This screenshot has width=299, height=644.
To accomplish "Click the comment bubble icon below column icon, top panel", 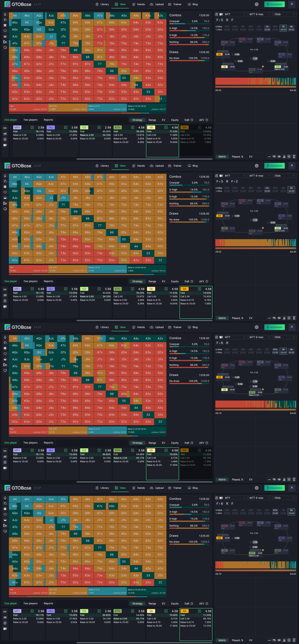I will [5, 31].
